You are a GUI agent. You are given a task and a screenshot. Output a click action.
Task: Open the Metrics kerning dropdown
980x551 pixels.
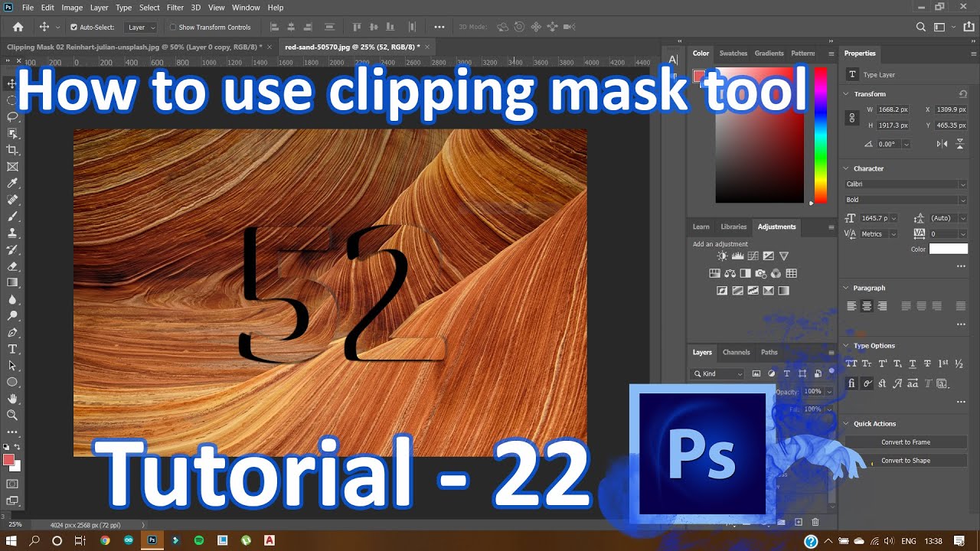pyautogui.click(x=878, y=234)
